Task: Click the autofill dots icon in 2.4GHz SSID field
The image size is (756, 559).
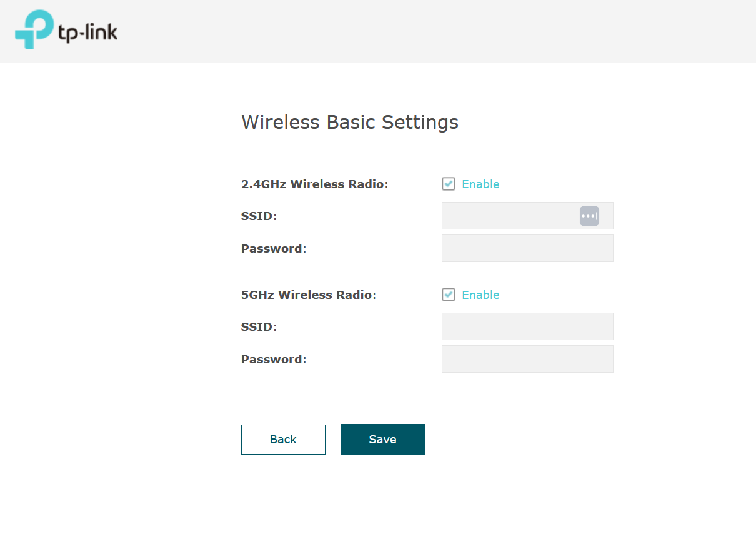Action: click(x=589, y=216)
